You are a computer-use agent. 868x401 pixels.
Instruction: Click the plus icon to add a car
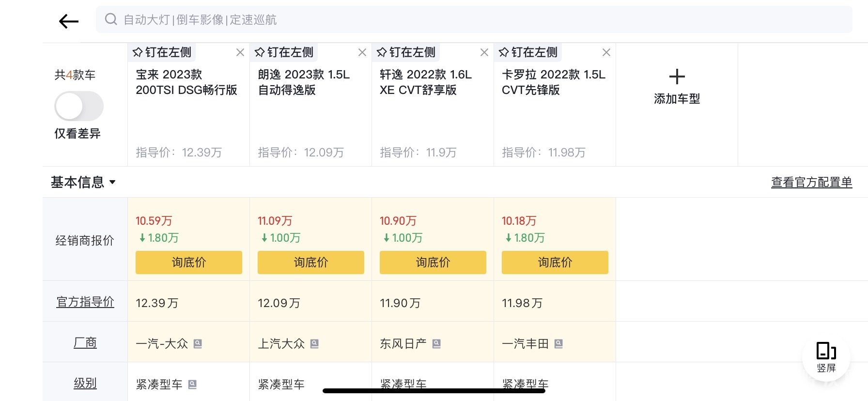[677, 77]
